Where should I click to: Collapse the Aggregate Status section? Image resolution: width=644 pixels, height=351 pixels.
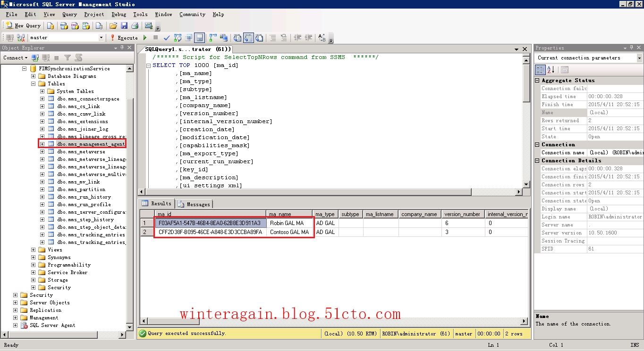click(537, 80)
